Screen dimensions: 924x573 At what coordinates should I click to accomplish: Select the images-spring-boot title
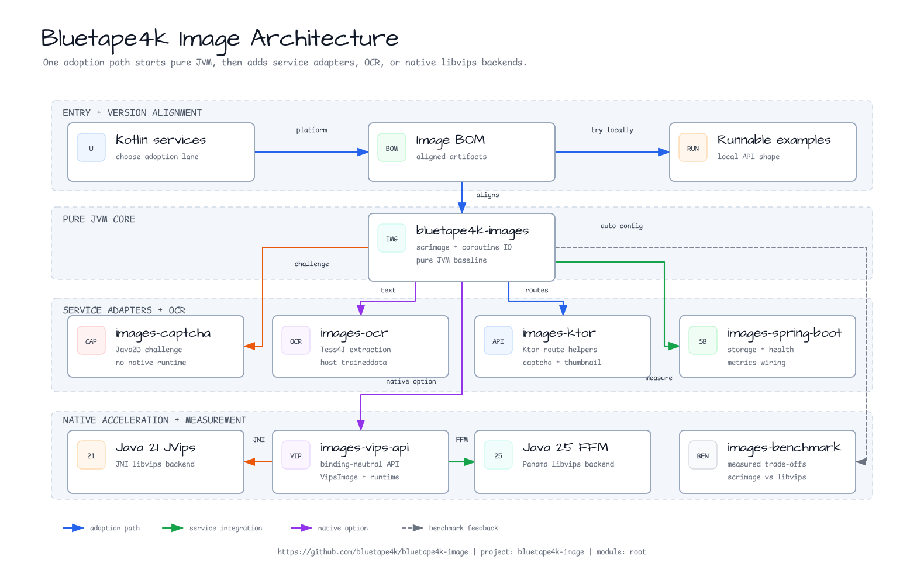784,333
